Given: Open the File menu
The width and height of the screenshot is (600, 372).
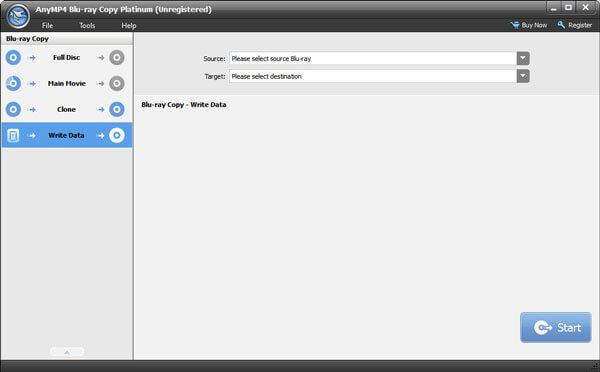Looking at the screenshot, I should pyautogui.click(x=47, y=25).
